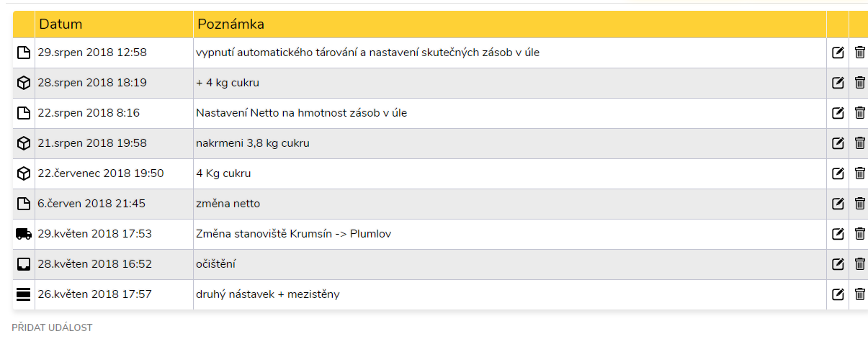Image resolution: width=868 pixels, height=339 pixels.
Task: Edit the 'Změna stanoviště Krumsín -> Plumlov' event
Action: point(838,234)
